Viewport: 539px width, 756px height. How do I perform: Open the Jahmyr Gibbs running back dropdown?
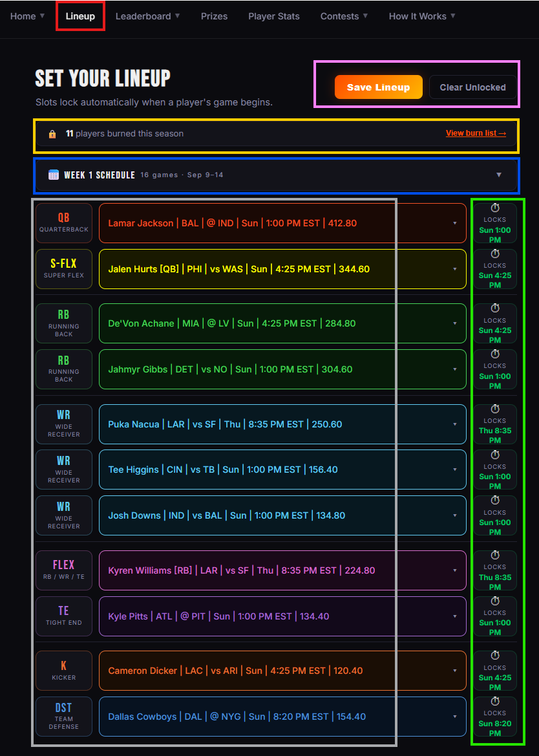[x=282, y=369]
